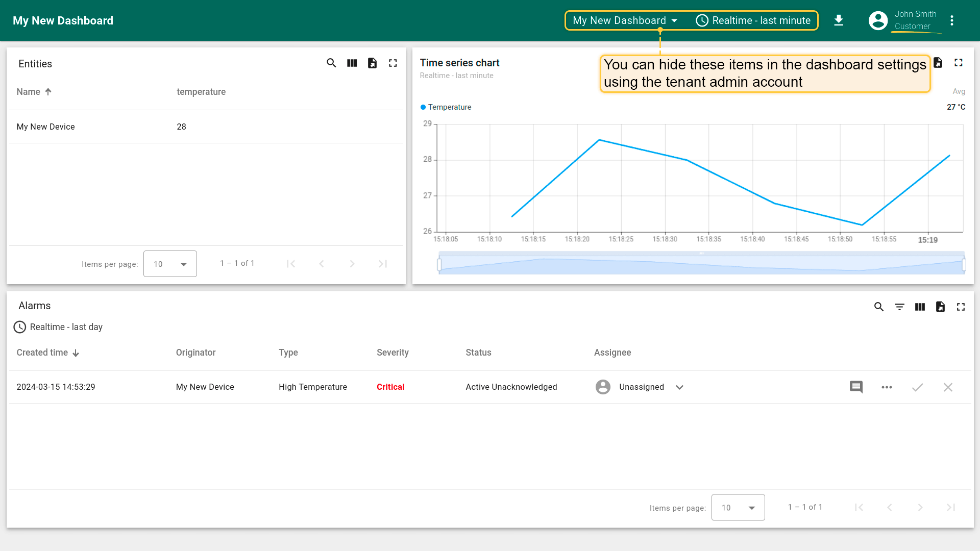
Task: Click the search icon in Entities widget
Action: pos(331,63)
